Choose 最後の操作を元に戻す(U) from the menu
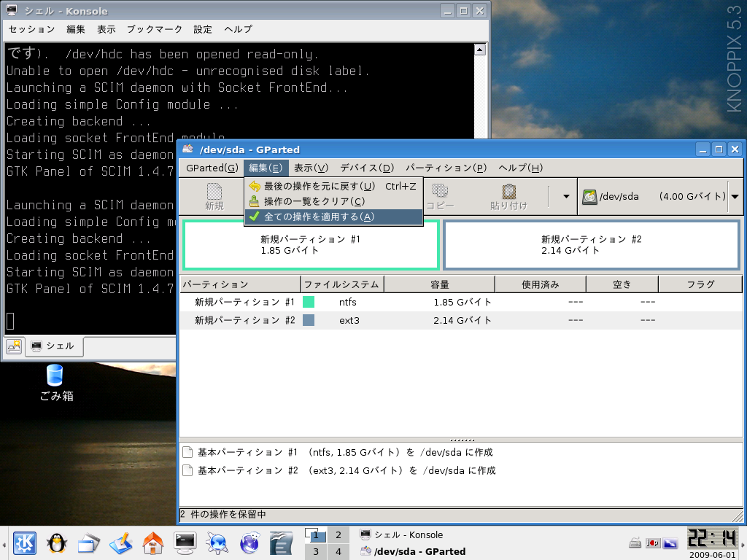The image size is (747, 560). point(333,186)
